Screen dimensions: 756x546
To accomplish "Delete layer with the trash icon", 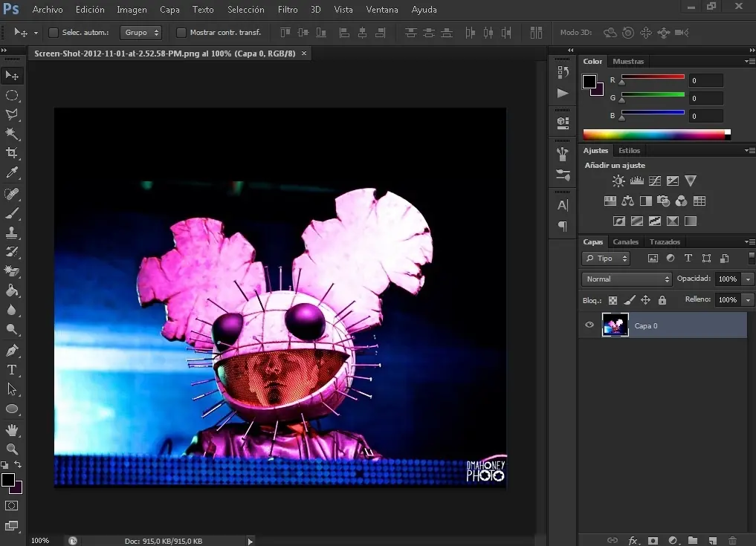I will point(732,540).
